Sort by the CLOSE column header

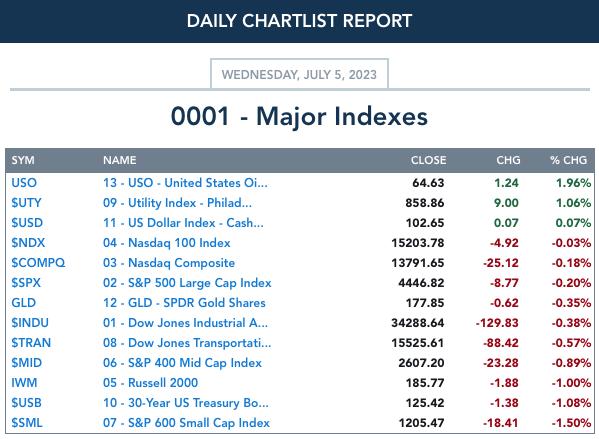click(428, 160)
